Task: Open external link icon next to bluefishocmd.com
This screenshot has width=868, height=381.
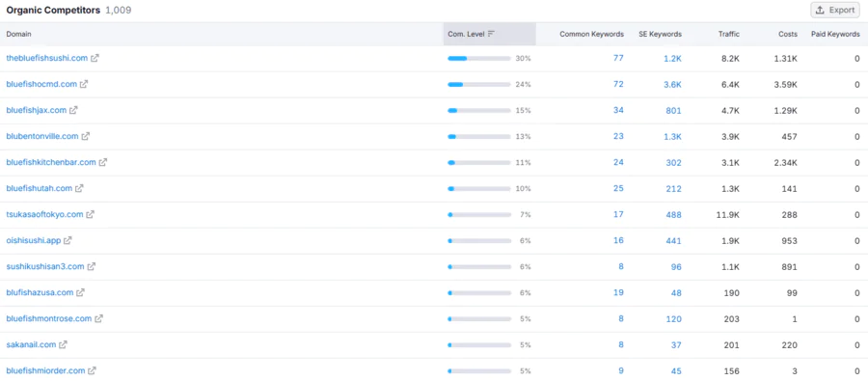Action: [x=84, y=84]
